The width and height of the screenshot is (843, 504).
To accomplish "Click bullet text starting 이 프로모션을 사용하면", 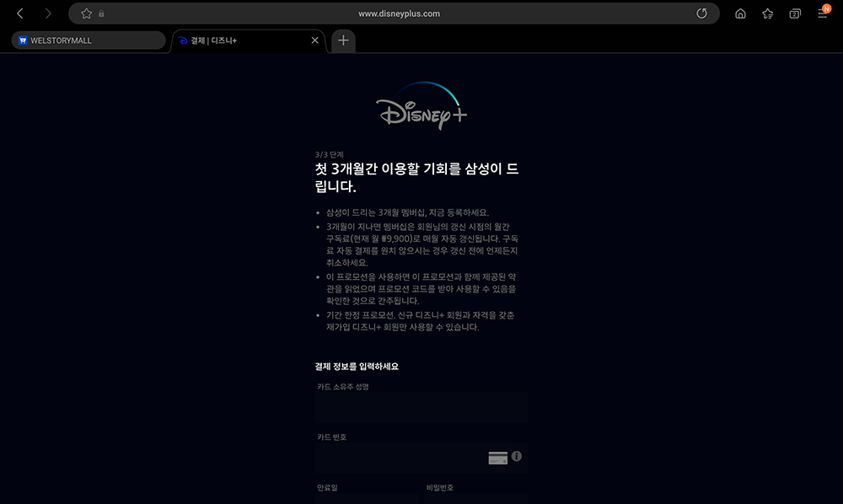I will click(421, 289).
